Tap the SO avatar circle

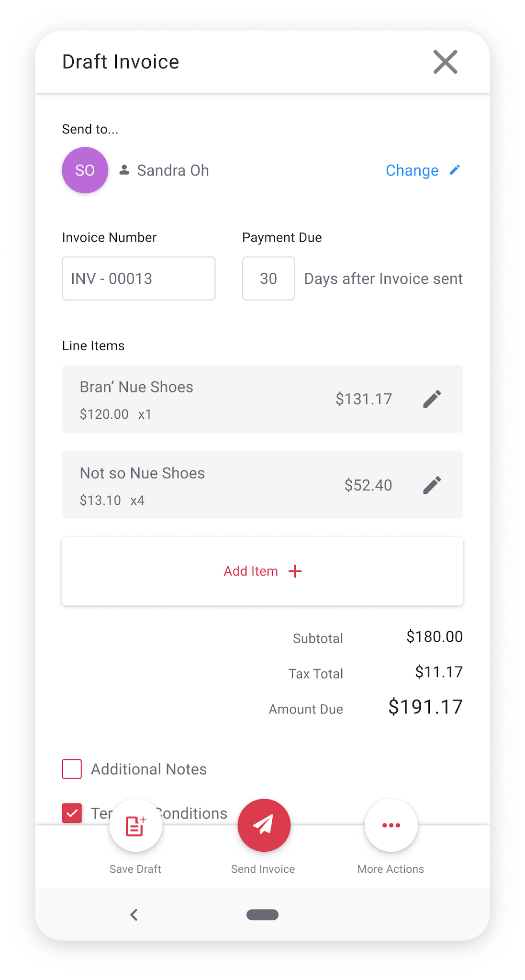pos(85,170)
